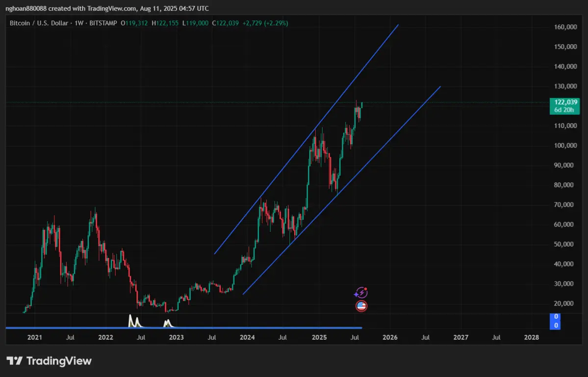Click the purple lightning event icon

click(361, 293)
